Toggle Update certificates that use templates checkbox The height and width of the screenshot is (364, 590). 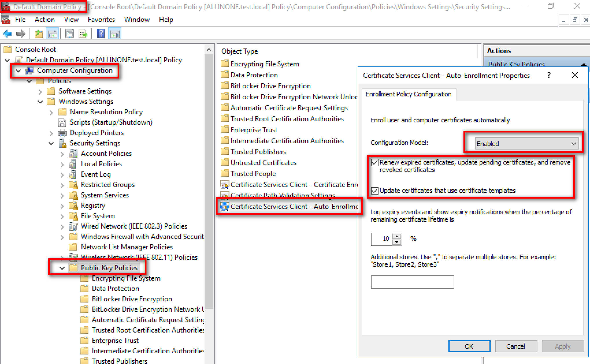[375, 191]
